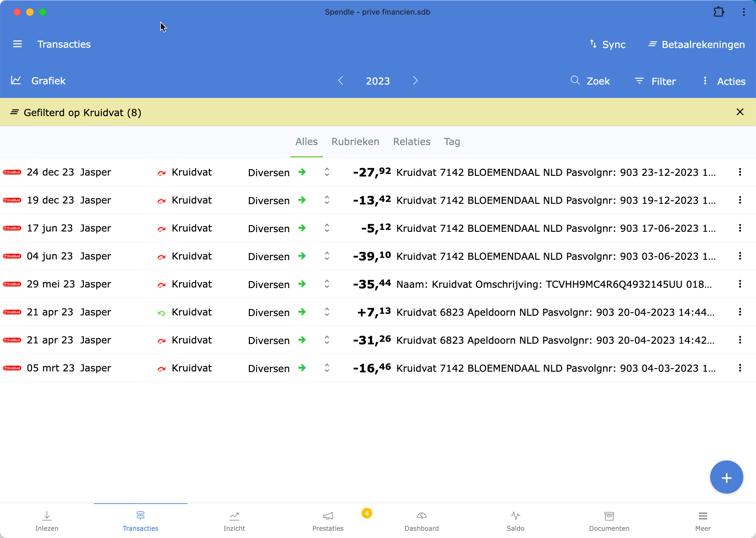Viewport: 756px width, 538px height.
Task: Switch to the Relaties tab
Action: point(411,142)
